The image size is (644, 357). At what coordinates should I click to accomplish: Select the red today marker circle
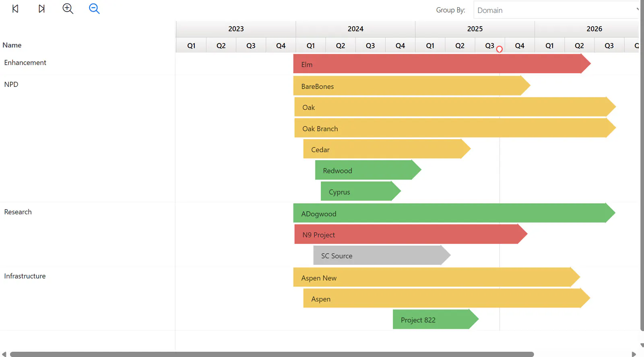500,49
